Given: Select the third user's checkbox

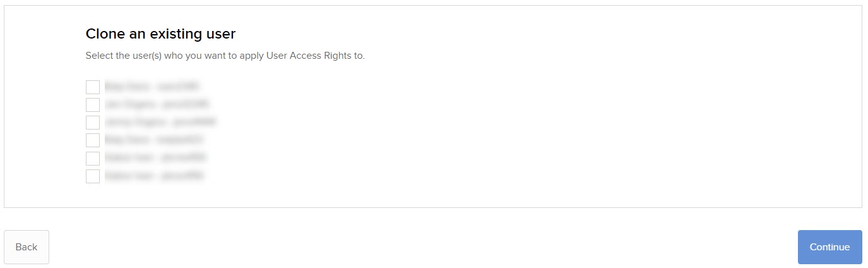Looking at the screenshot, I should [x=93, y=123].
